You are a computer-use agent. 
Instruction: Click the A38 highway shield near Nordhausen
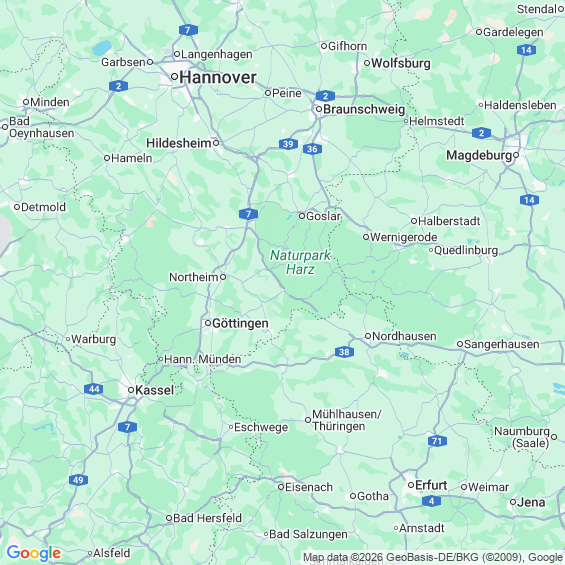tap(344, 352)
